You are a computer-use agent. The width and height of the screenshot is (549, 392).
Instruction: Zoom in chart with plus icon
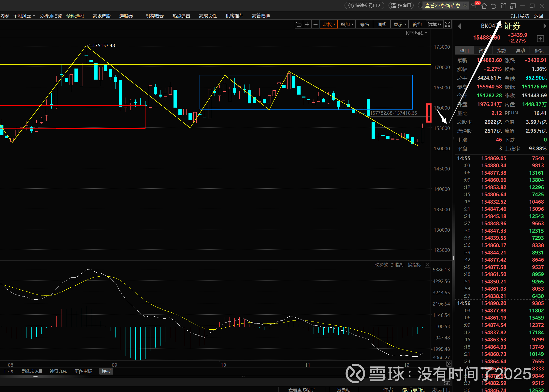coord(307,24)
